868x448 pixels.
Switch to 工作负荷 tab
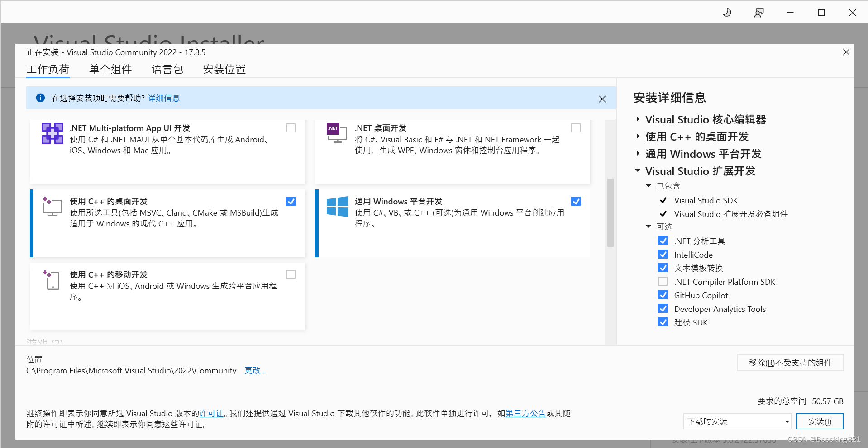(x=48, y=69)
